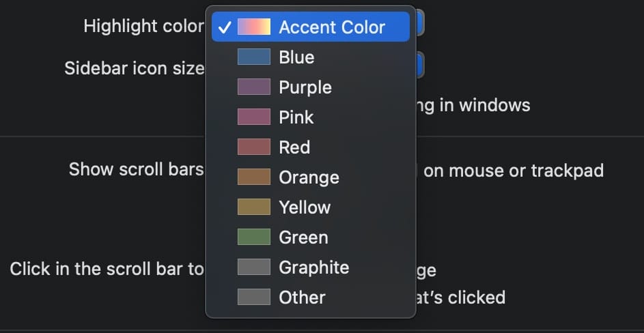This screenshot has width=644, height=333.
Task: Select the "Red" text label in menu
Action: coord(294,147)
